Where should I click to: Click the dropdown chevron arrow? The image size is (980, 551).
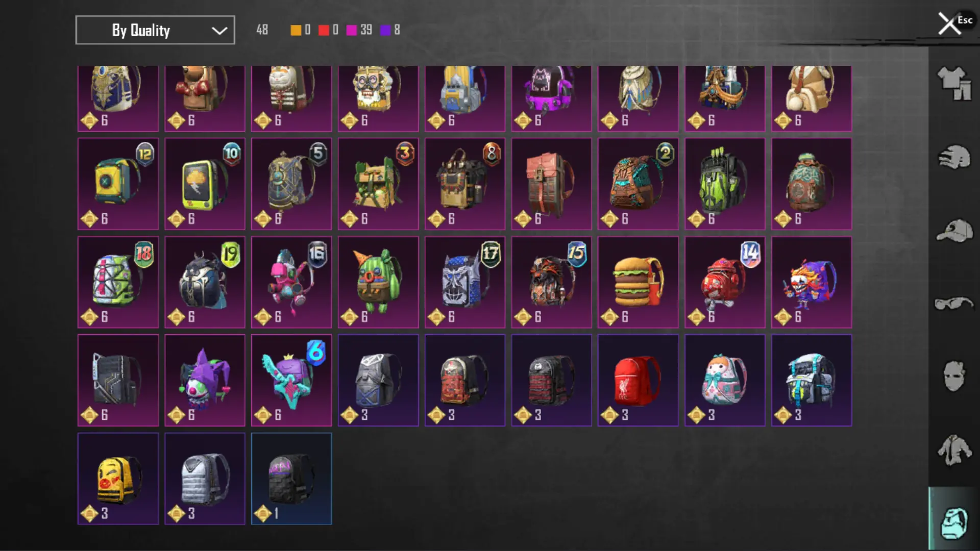click(x=219, y=31)
